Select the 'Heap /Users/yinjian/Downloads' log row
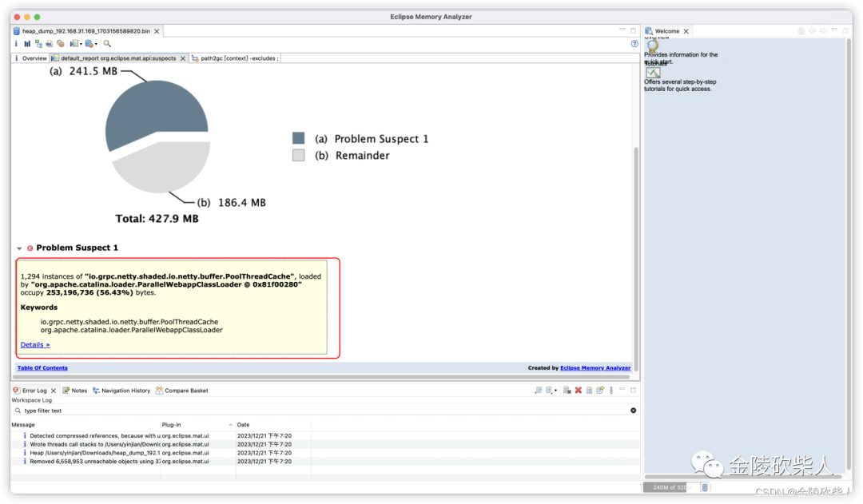The image size is (863, 504). pos(324,453)
